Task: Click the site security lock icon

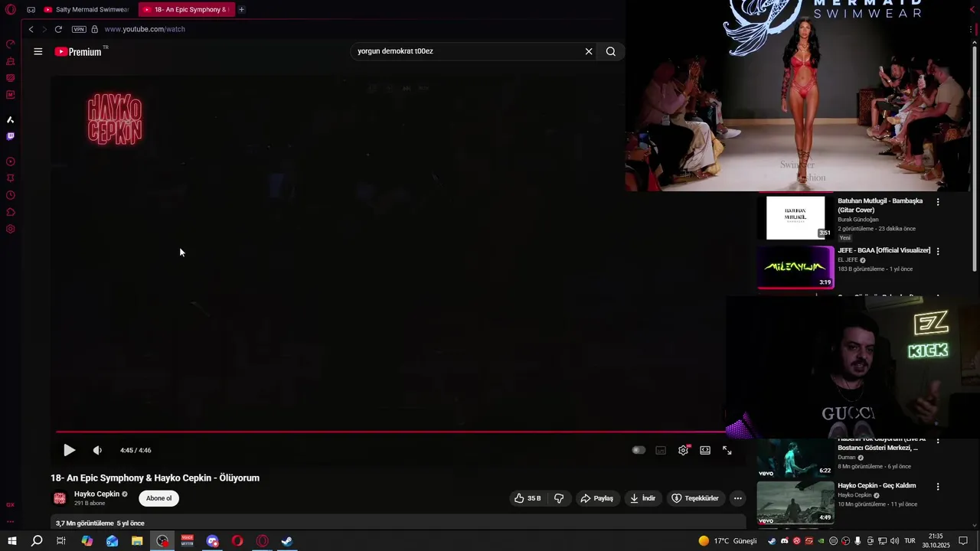Action: point(95,29)
